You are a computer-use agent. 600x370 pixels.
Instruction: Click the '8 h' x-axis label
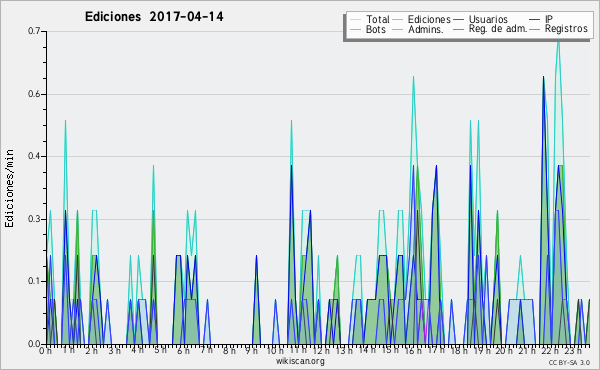[x=229, y=350]
